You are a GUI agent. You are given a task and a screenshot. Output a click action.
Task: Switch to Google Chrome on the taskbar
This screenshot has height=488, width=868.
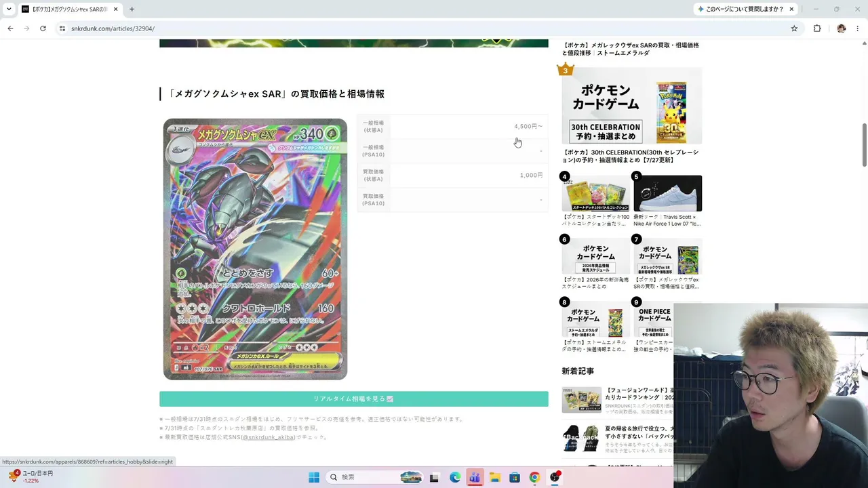click(x=535, y=477)
